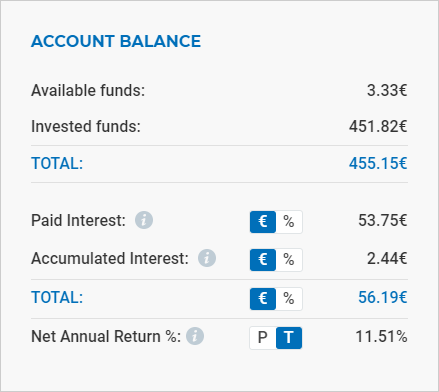This screenshot has width=439, height=392.
Task: Open info icon beside Accumulated Interest
Action: tap(207, 258)
